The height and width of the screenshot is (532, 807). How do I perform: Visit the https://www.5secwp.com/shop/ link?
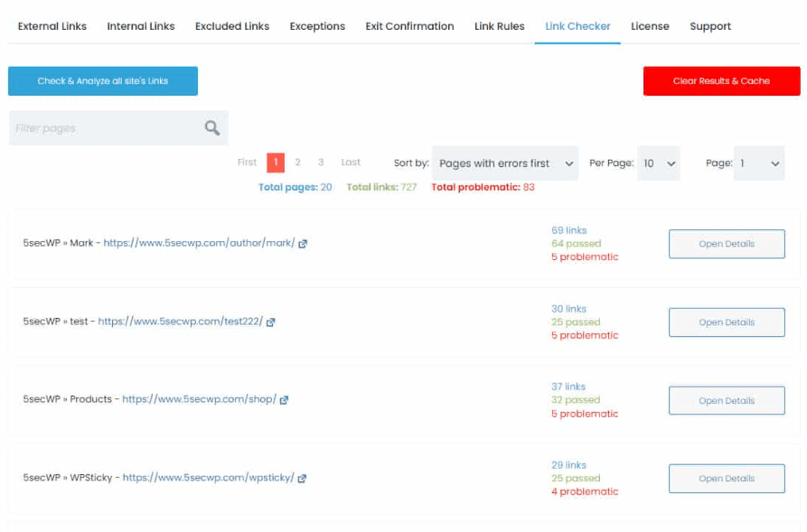click(x=199, y=399)
